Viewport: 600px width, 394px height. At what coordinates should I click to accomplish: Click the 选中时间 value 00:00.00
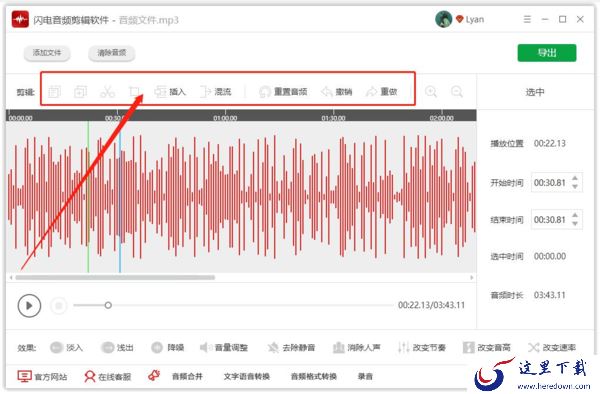(x=550, y=256)
